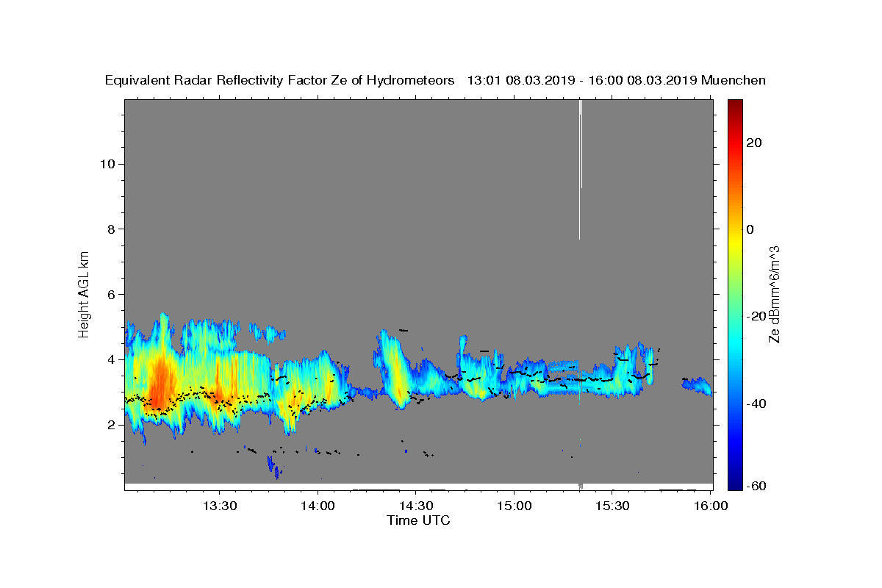Click the red high-reflectivity core near 13:10
Image resolution: width=882 pixels, height=588 pixels.
(x=160, y=386)
